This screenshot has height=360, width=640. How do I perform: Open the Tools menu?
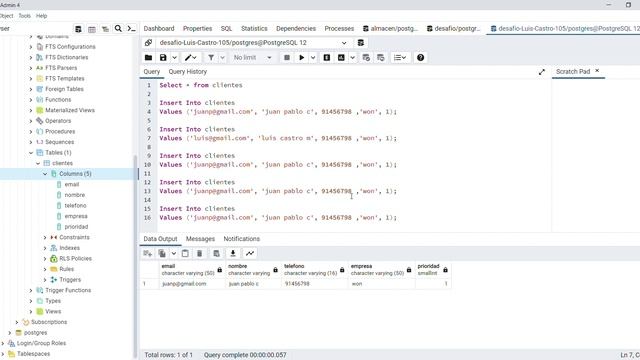24,16
